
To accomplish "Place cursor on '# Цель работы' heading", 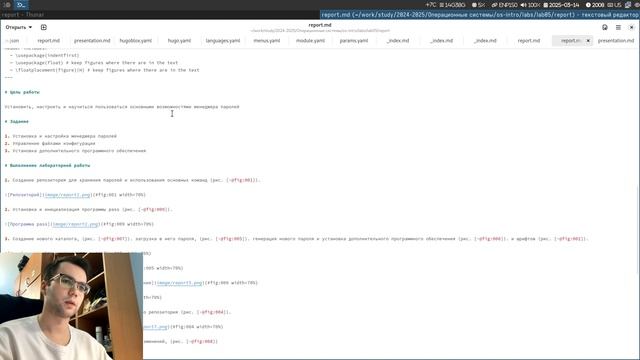I will [x=22, y=92].
